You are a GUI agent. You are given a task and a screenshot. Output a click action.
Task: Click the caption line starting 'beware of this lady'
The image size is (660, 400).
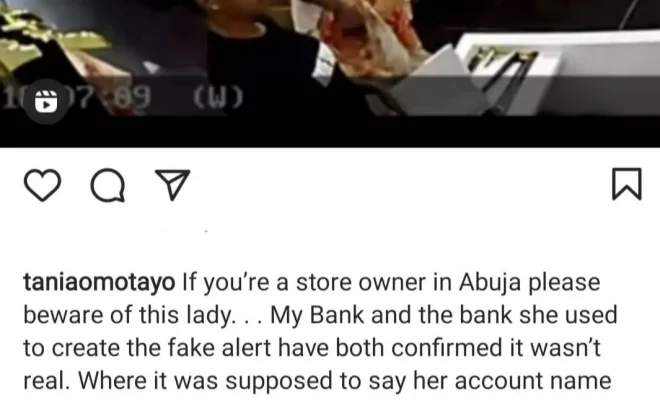(320, 315)
